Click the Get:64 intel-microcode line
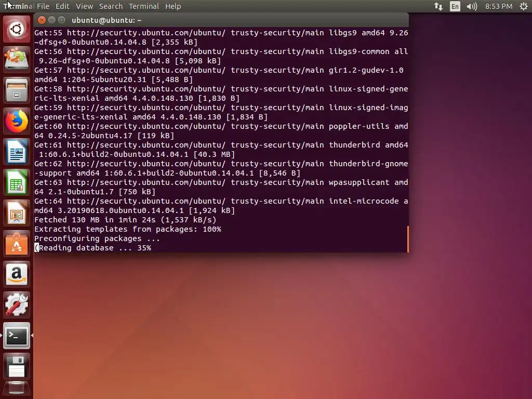 tap(221, 206)
